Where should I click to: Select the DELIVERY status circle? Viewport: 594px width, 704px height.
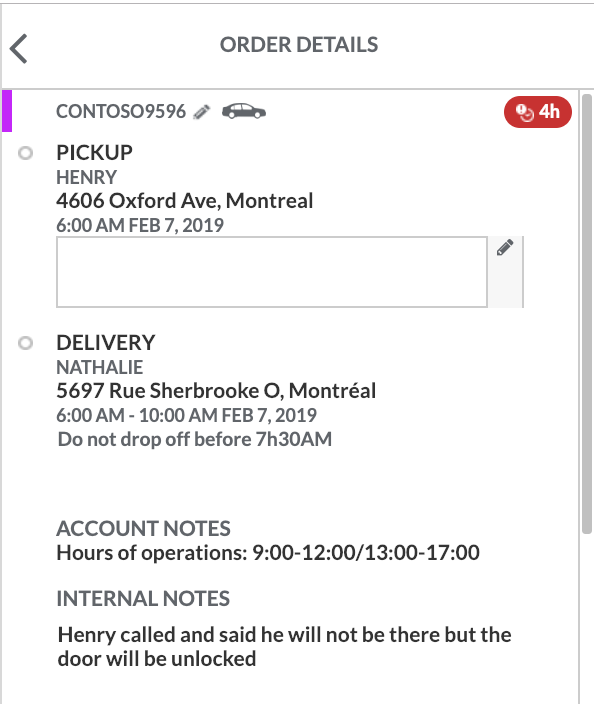click(x=26, y=343)
